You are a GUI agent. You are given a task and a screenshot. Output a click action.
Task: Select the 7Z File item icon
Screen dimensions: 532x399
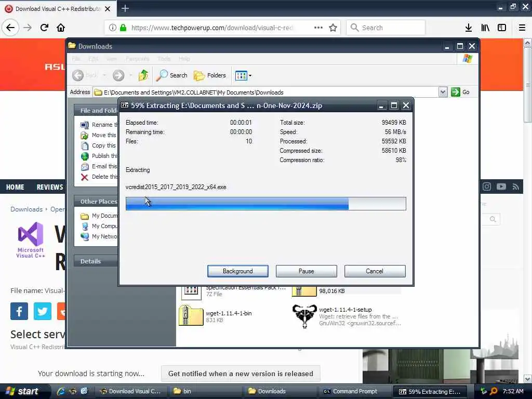pyautogui.click(x=191, y=293)
